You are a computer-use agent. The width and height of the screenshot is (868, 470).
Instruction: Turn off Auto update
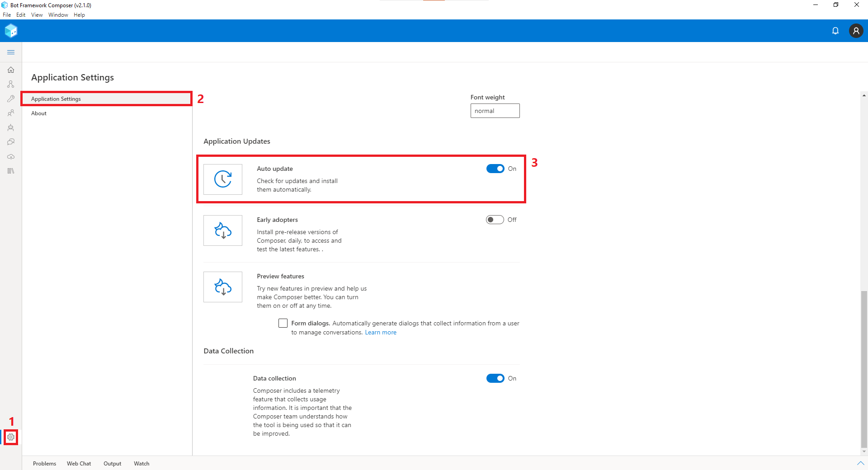click(x=495, y=168)
